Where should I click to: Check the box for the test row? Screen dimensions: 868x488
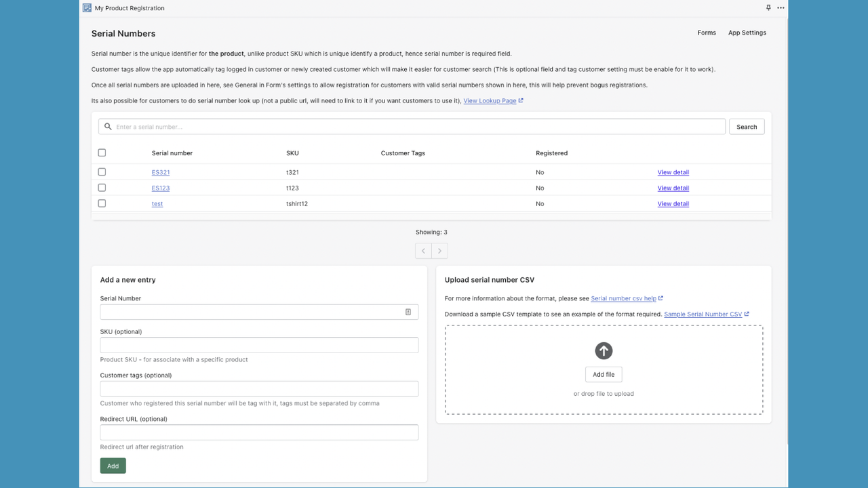point(102,203)
